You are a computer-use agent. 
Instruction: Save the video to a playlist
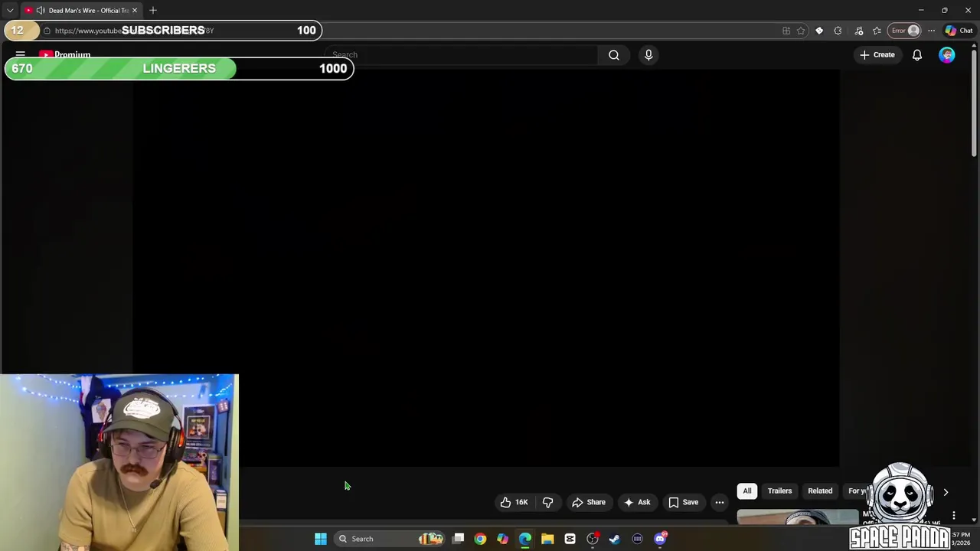tap(683, 502)
